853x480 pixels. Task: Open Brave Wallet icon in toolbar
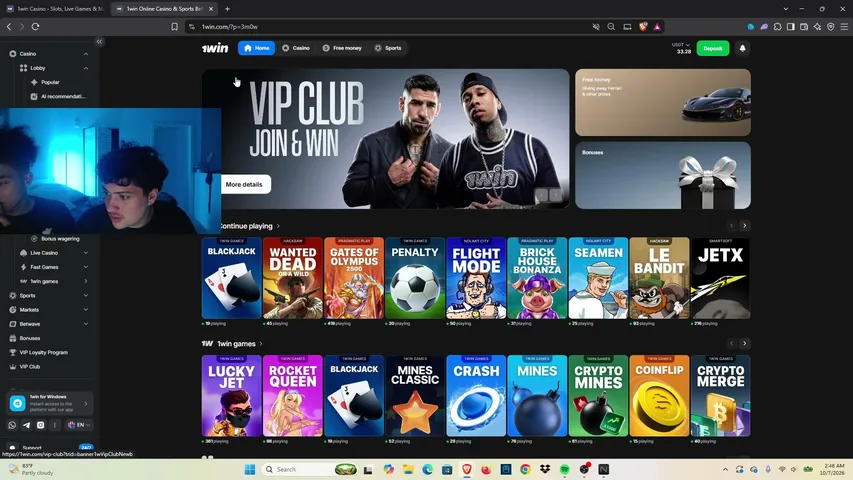[804, 27]
